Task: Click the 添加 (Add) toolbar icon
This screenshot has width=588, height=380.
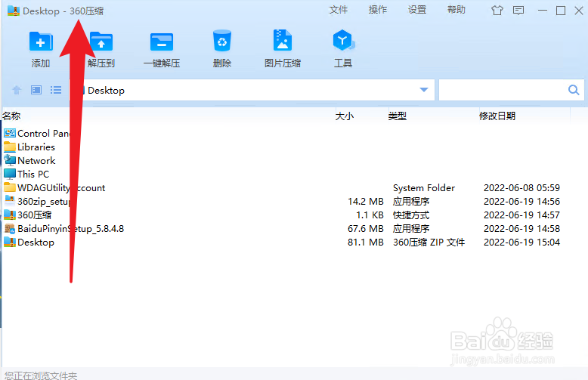Action: click(41, 42)
